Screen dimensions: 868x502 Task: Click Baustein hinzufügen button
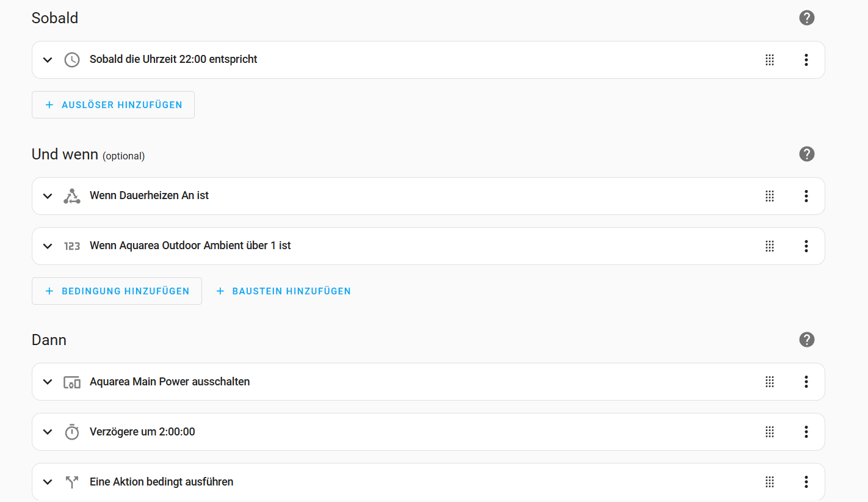(x=283, y=291)
